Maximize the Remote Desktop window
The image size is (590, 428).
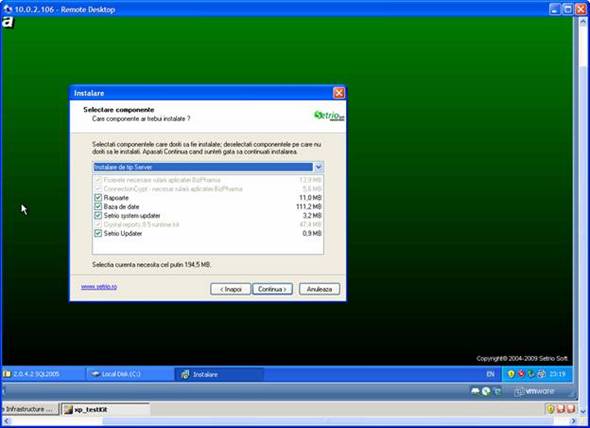(567, 9)
